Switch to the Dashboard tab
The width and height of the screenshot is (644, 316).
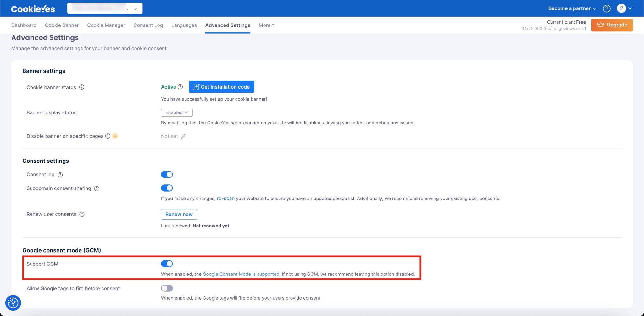[x=24, y=25]
